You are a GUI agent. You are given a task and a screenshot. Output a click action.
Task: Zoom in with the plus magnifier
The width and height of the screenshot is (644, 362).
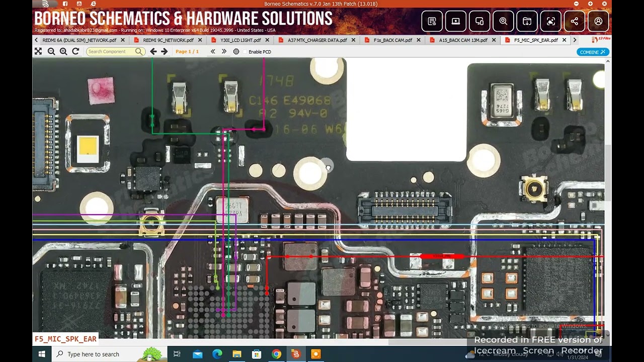click(63, 51)
